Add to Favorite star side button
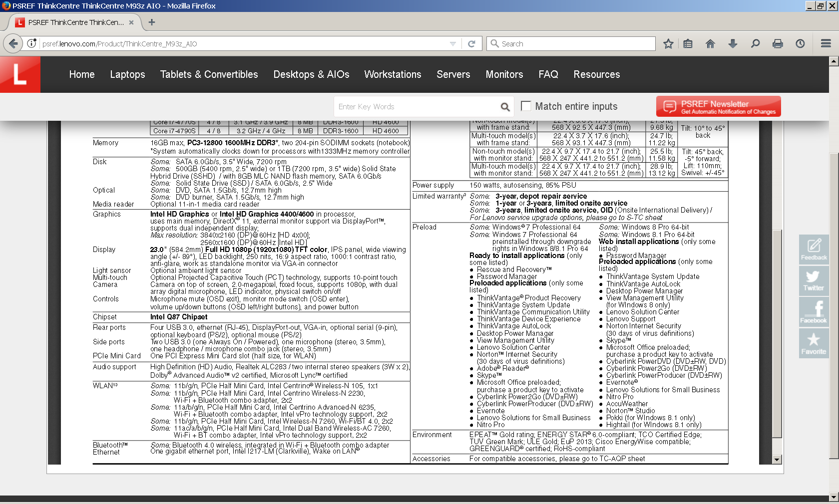 coord(814,343)
